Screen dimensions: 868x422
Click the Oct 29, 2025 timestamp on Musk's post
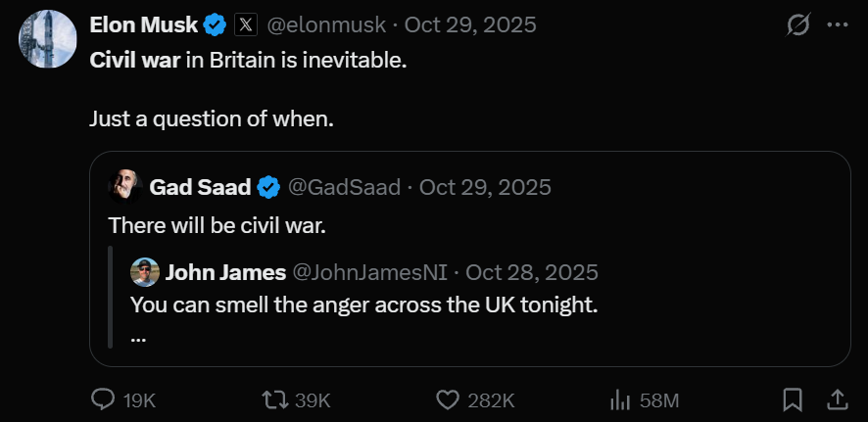(x=470, y=24)
